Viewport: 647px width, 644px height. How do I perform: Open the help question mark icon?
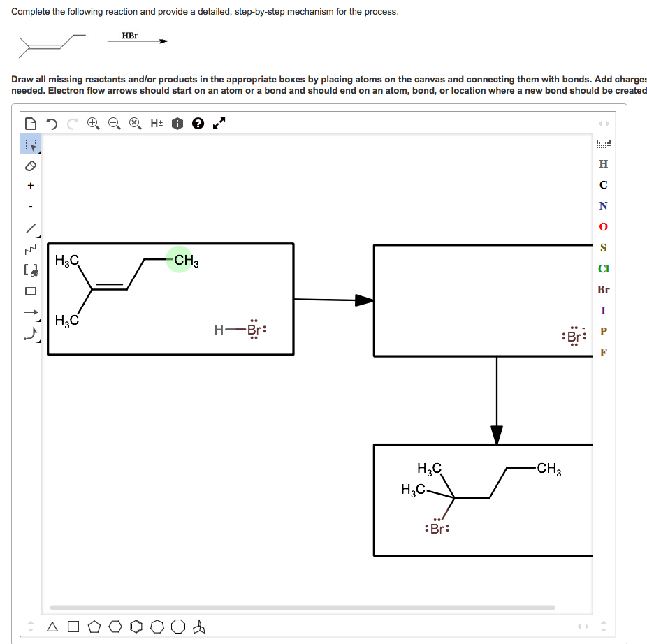click(198, 124)
